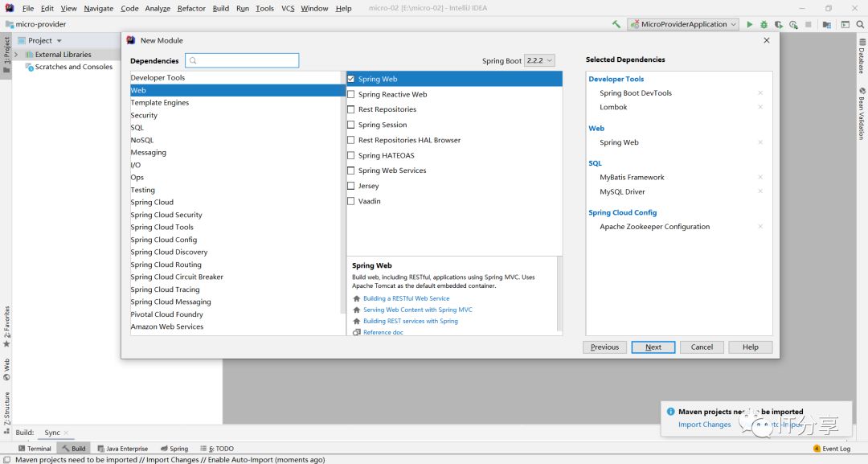
Task: Open the Web side tool window
Action: point(6,369)
